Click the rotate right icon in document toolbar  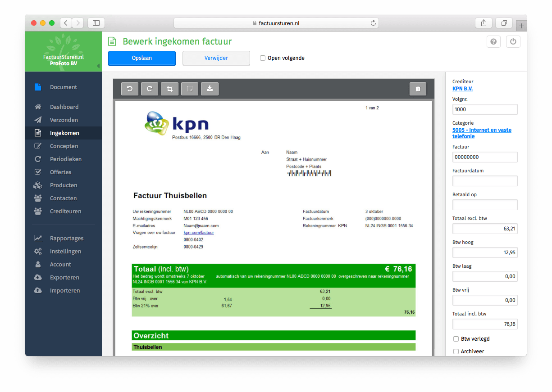pos(150,89)
